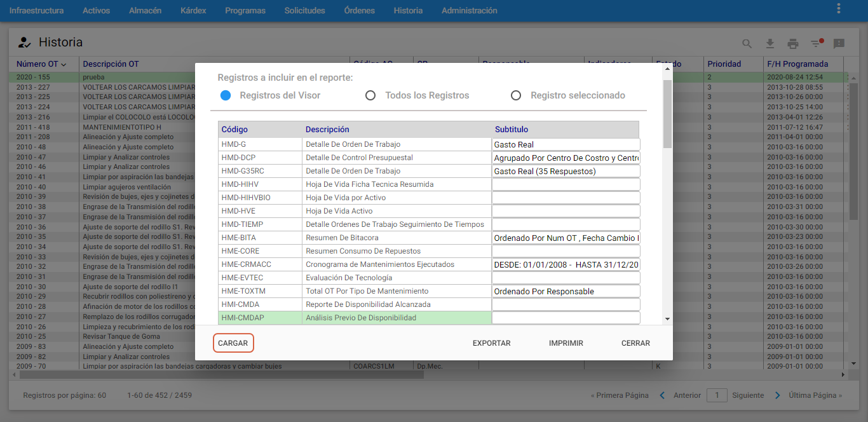Edit subtitle field for HME-BITA row
The image size is (868, 422).
566,238
